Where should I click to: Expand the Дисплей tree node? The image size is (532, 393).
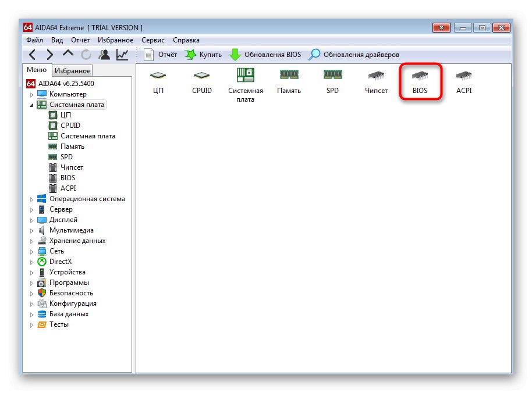tap(31, 220)
